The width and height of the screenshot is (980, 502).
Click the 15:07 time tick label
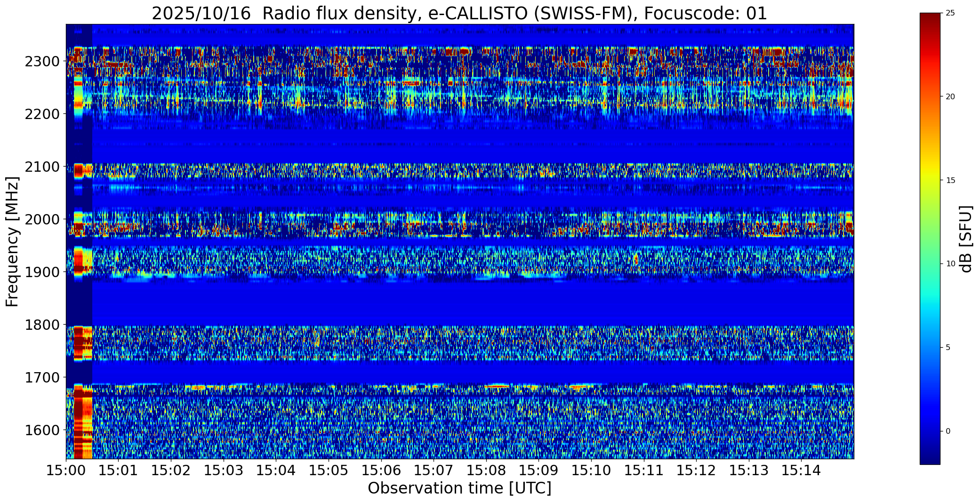click(x=434, y=470)
